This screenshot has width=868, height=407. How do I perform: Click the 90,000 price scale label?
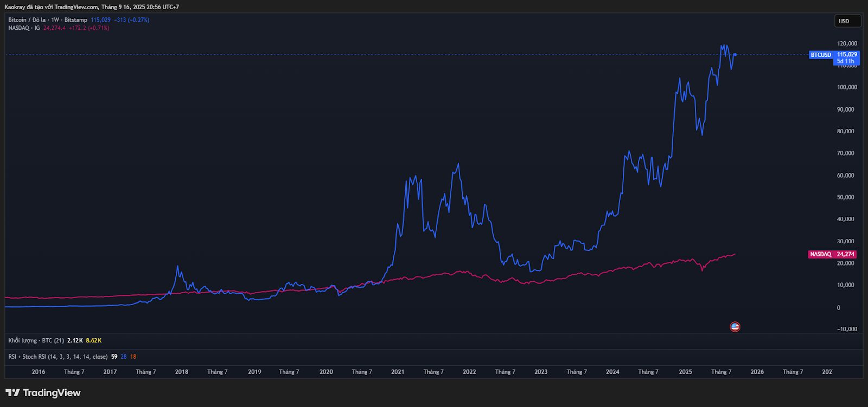(845, 109)
